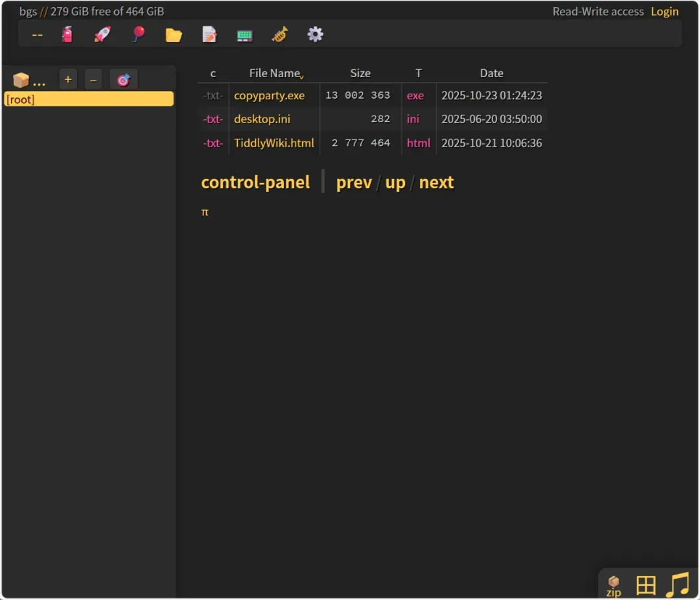Download folder as zip

(614, 586)
